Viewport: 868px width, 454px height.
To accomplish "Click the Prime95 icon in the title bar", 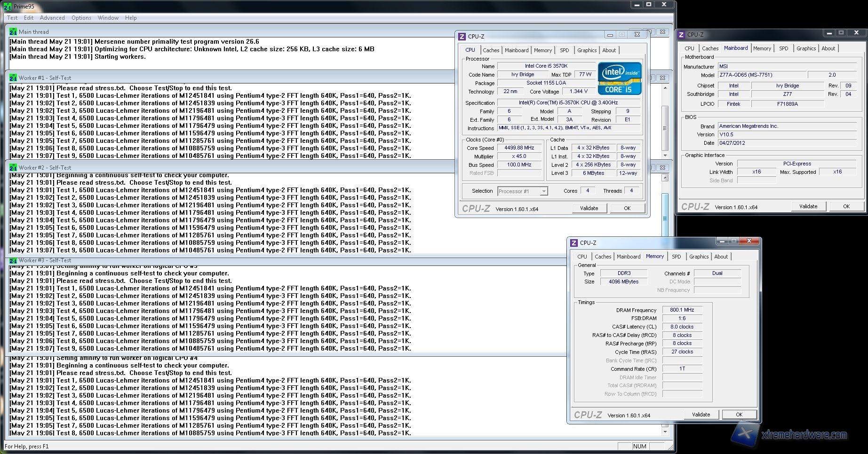I will click(7, 7).
